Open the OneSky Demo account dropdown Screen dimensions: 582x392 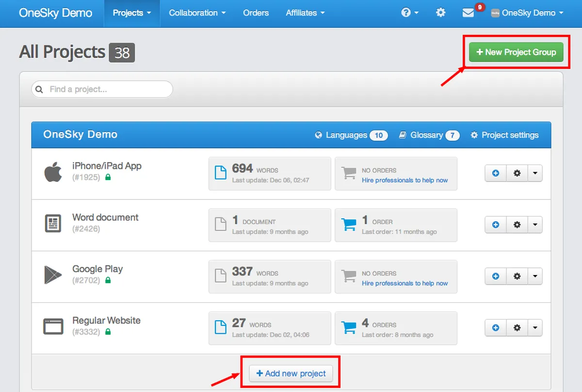click(x=527, y=13)
